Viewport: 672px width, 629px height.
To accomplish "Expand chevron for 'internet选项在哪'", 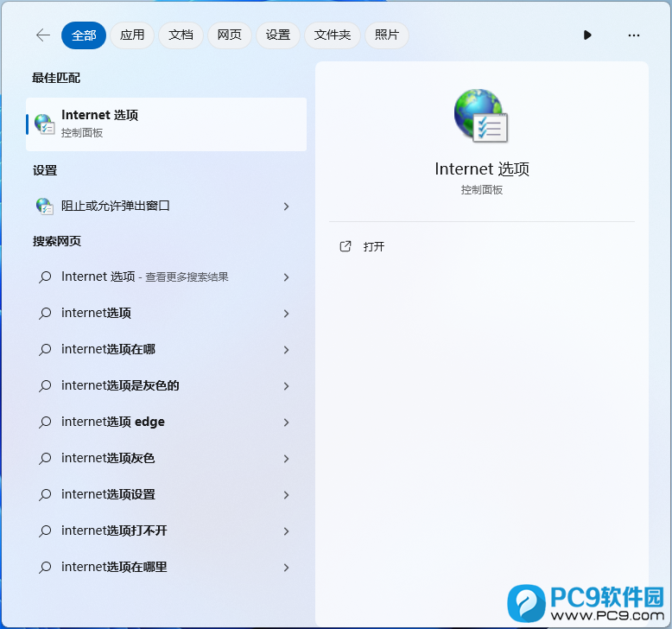I will coord(286,350).
